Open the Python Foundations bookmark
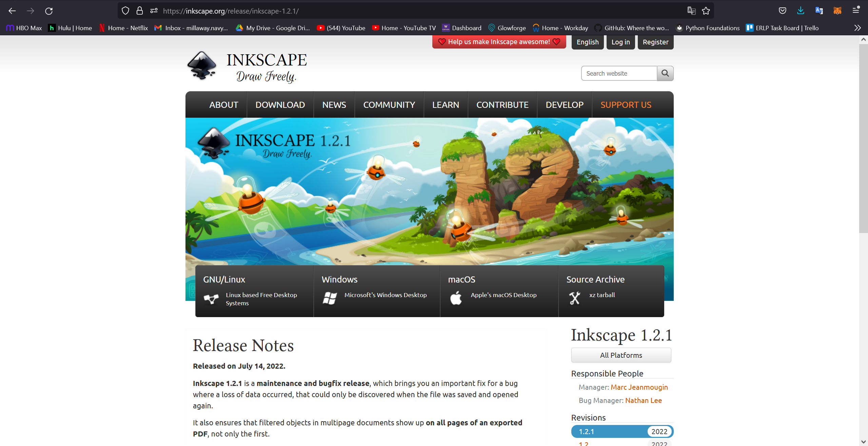Image resolution: width=868 pixels, height=446 pixels. [708, 28]
